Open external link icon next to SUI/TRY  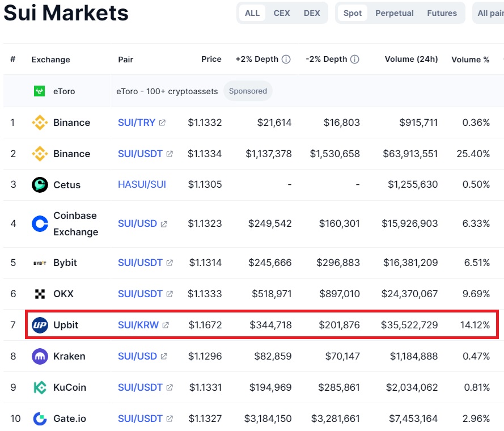pos(162,122)
